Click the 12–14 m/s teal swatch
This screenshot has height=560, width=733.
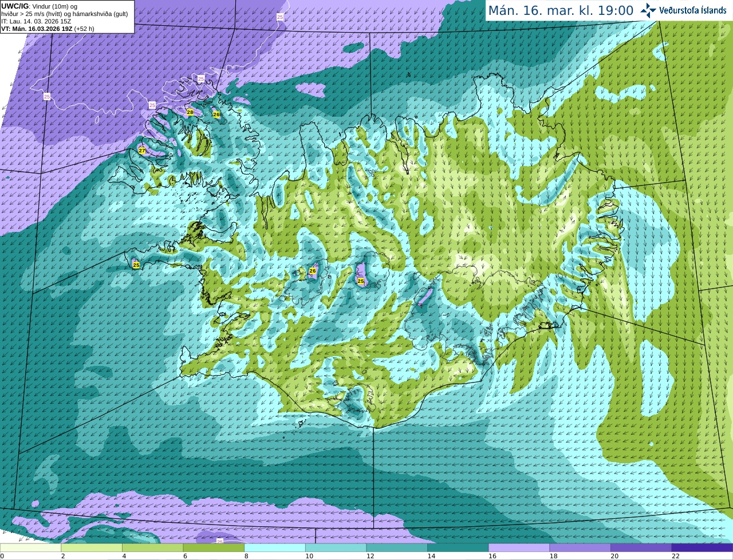point(397,548)
